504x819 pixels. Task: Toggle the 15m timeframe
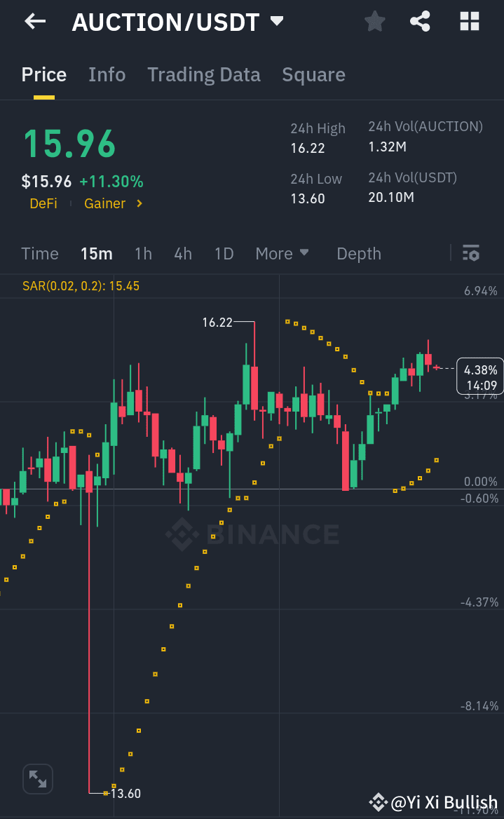point(96,254)
